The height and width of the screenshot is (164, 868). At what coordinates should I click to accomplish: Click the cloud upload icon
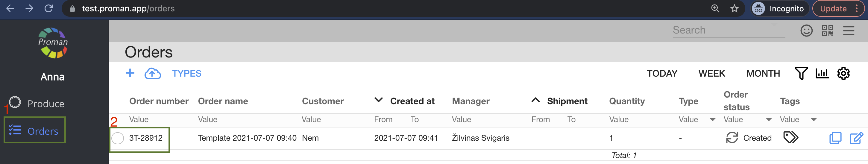coord(153,73)
